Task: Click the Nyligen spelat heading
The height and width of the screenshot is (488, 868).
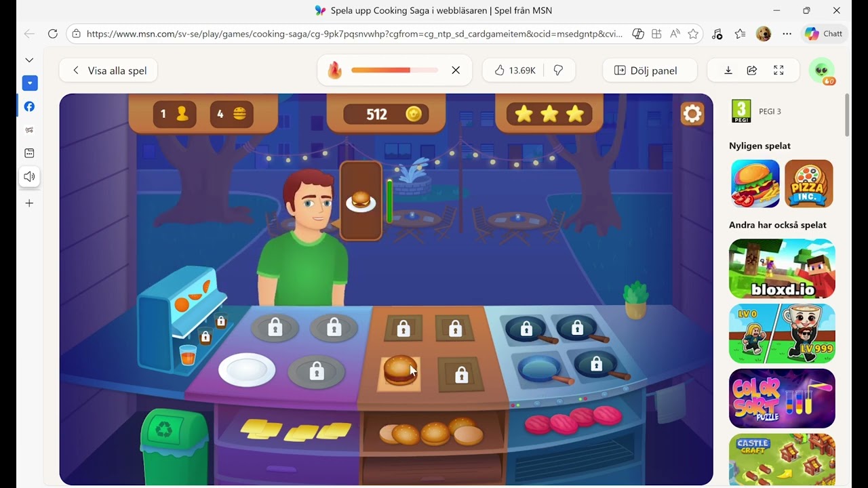Action: (759, 146)
